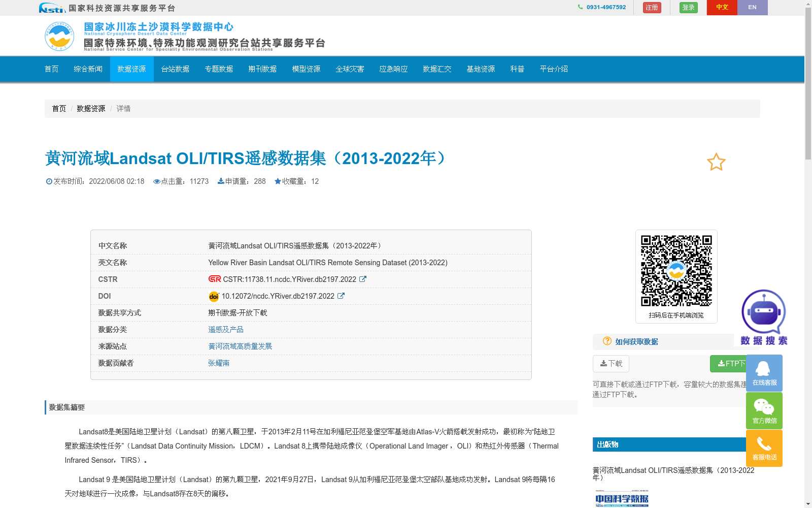Click the QR code image
This screenshot has width=812, height=508.
(676, 271)
